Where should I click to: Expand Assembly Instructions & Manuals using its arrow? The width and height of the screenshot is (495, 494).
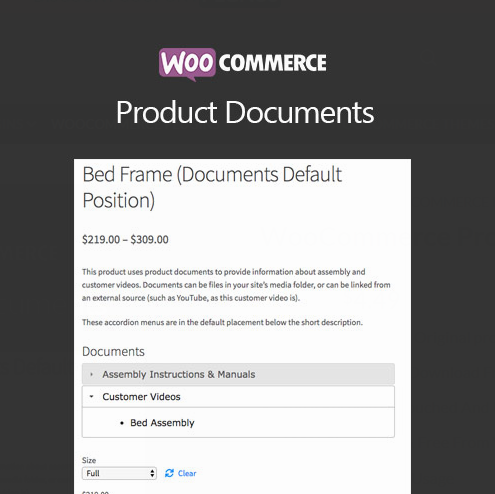92,374
